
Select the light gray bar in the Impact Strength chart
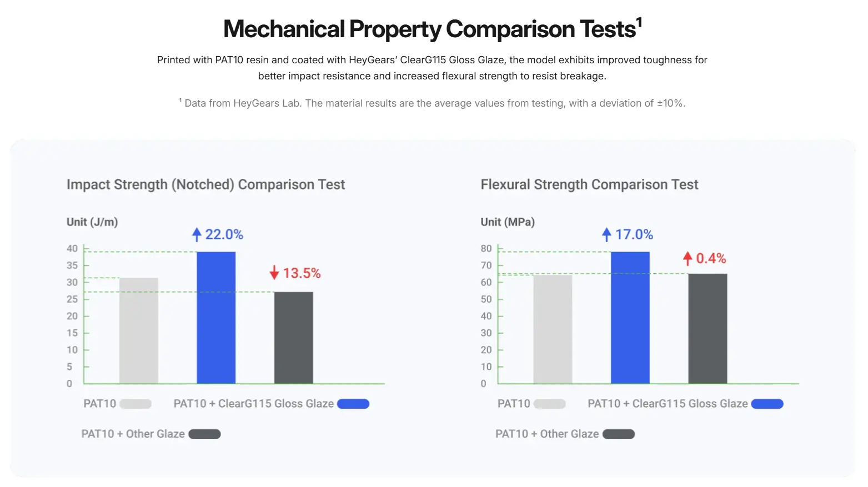tap(139, 330)
